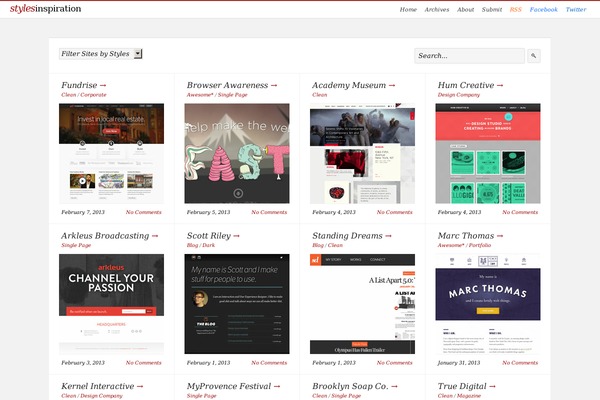
Task: Open No Comments link for Arkleus Broadcasting
Action: click(x=143, y=362)
